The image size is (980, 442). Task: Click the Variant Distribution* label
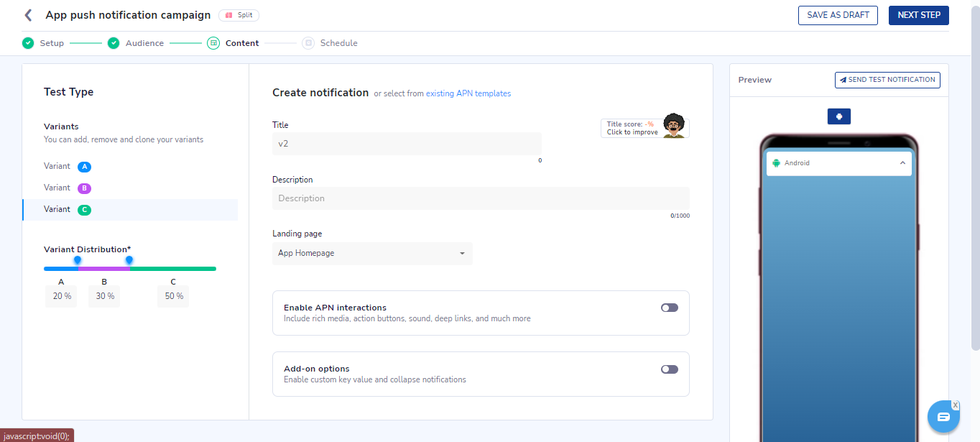[88, 249]
